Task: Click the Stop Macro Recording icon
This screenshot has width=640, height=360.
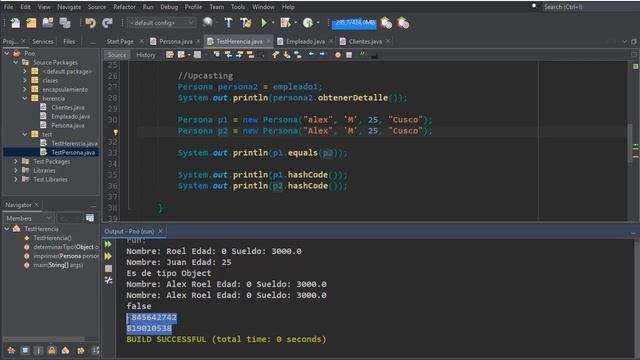Action: 349,55
